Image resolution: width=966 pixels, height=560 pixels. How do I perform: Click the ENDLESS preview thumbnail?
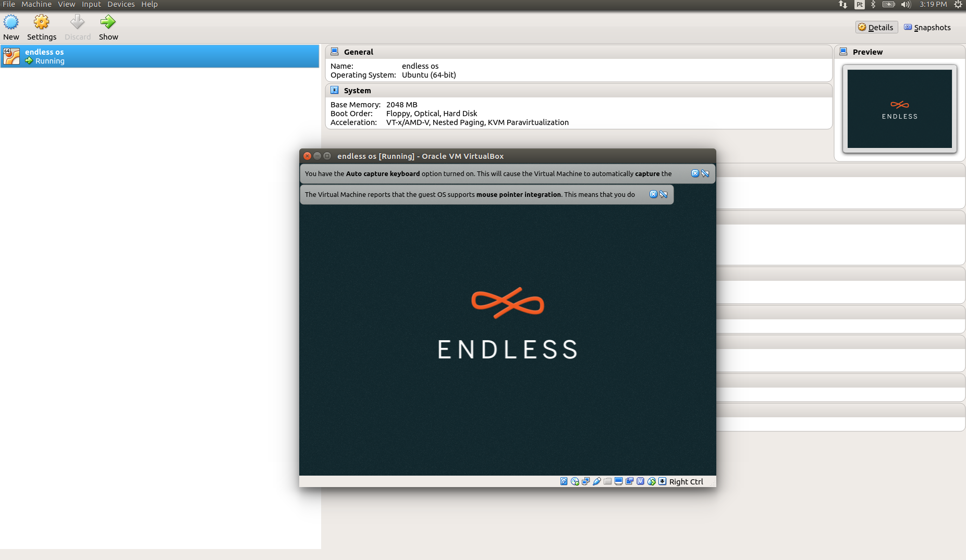(900, 109)
